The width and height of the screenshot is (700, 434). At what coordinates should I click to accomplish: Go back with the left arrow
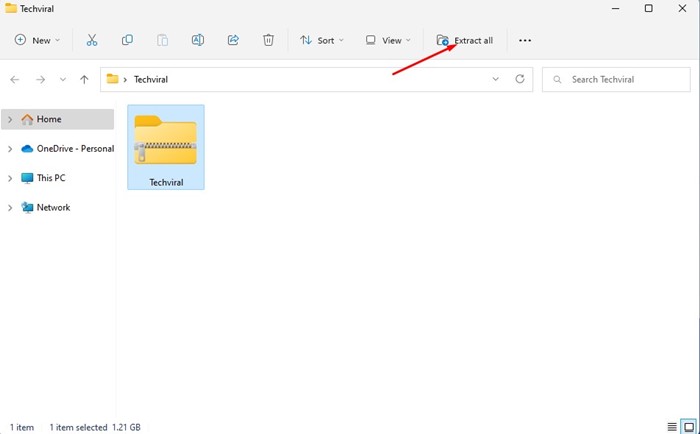(15, 79)
